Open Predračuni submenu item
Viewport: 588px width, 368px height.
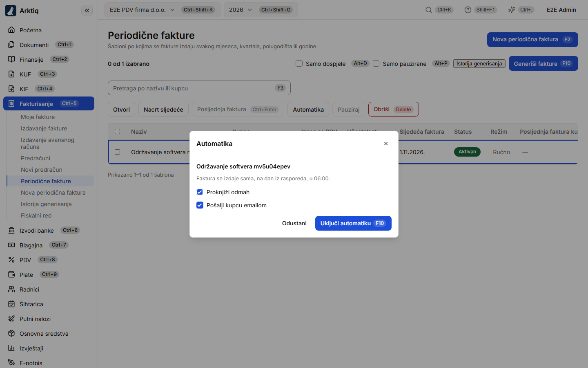click(x=36, y=158)
